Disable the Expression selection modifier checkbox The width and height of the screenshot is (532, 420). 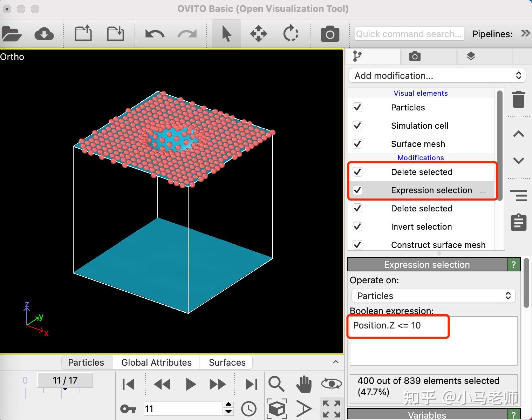click(357, 190)
